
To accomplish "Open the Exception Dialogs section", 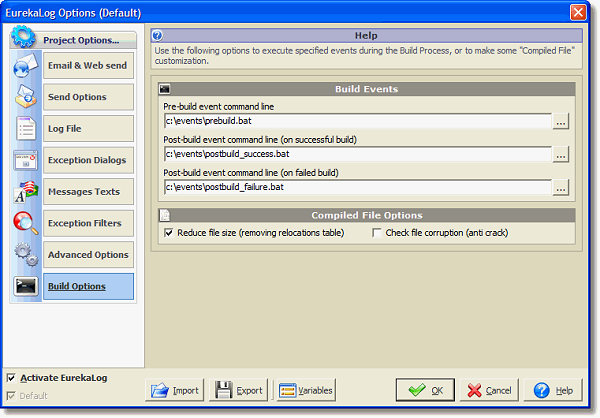I will (x=88, y=160).
